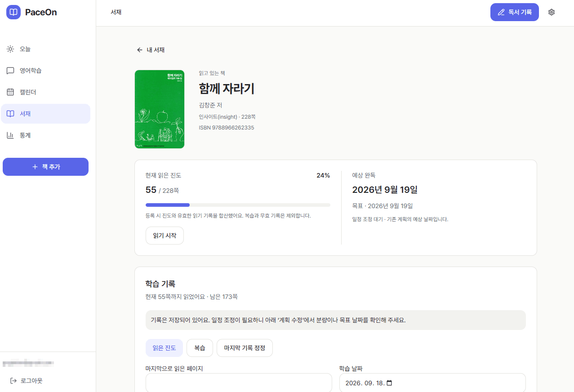574x392 pixels.
Task: Click the 마지막으로 읽은 페이지 input field
Action: click(239, 383)
